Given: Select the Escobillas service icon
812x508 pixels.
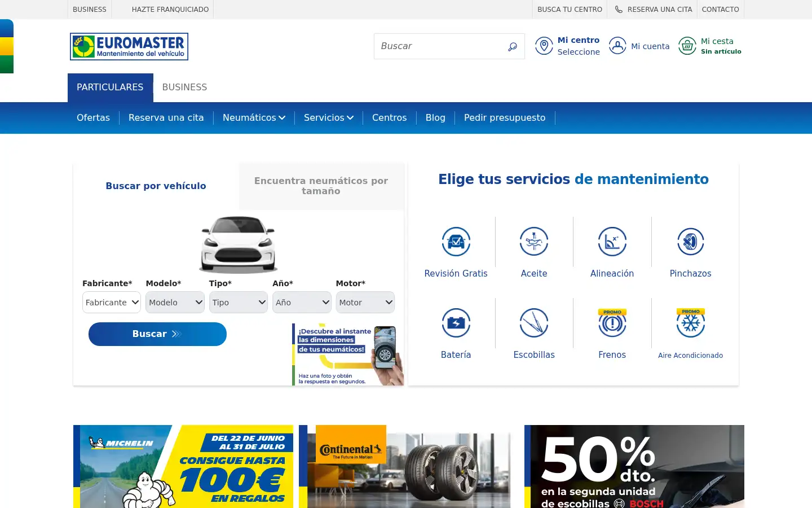Looking at the screenshot, I should coord(534,323).
